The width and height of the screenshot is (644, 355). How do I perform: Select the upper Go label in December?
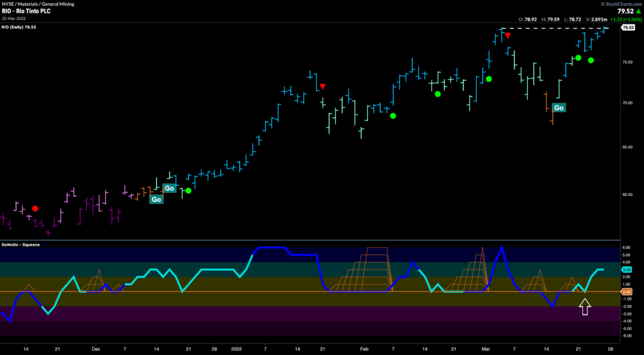pyautogui.click(x=169, y=188)
